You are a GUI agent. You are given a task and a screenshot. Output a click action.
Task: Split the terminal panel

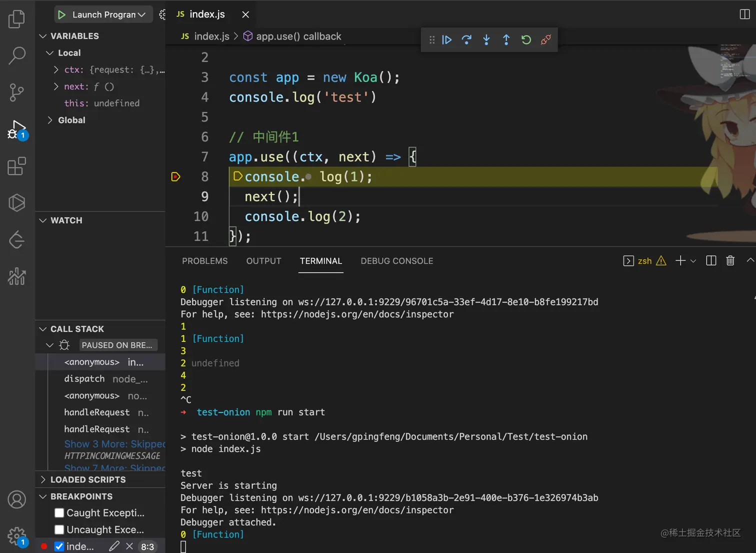[710, 260]
